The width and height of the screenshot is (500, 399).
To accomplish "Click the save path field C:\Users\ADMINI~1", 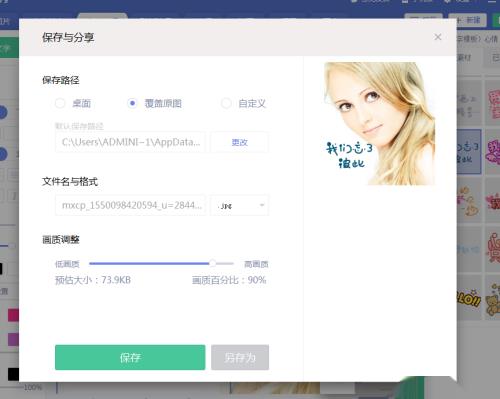I will click(130, 142).
